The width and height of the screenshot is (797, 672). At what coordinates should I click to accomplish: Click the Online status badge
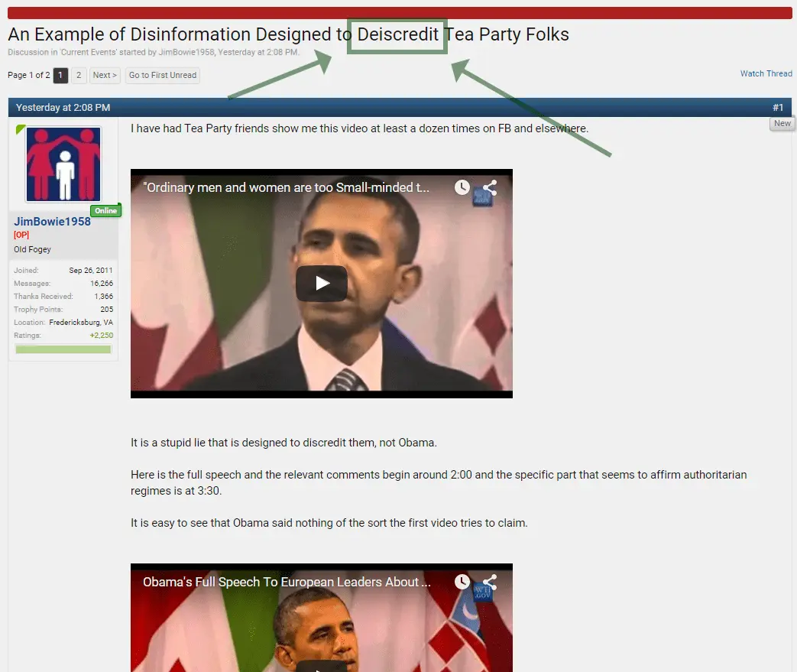click(x=105, y=210)
